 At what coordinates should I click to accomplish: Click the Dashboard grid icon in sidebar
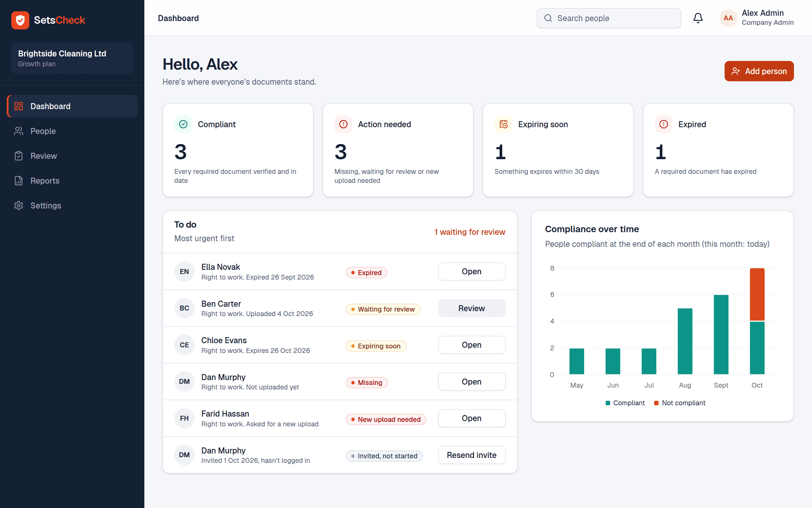point(19,106)
